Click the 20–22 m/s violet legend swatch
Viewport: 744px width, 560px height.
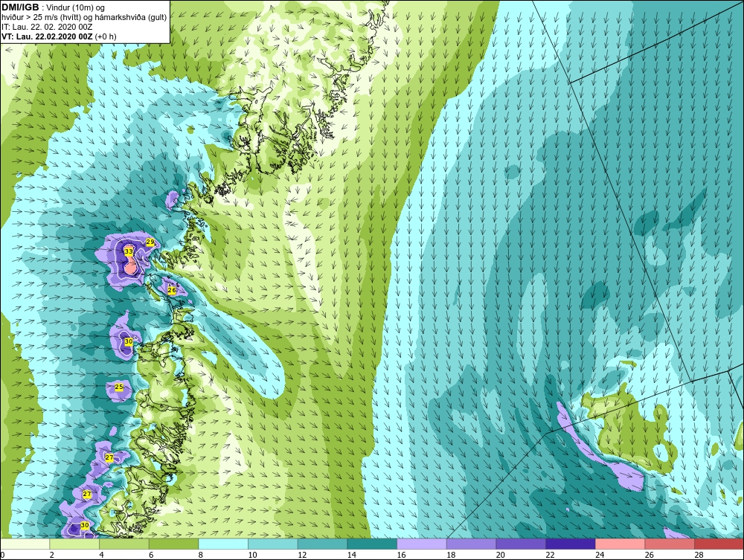click(521, 544)
